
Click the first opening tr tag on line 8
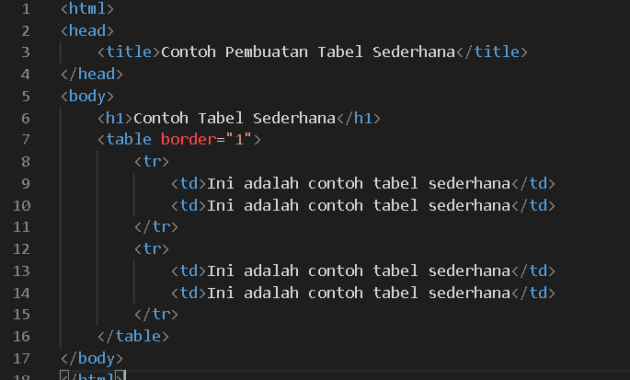click(x=151, y=161)
